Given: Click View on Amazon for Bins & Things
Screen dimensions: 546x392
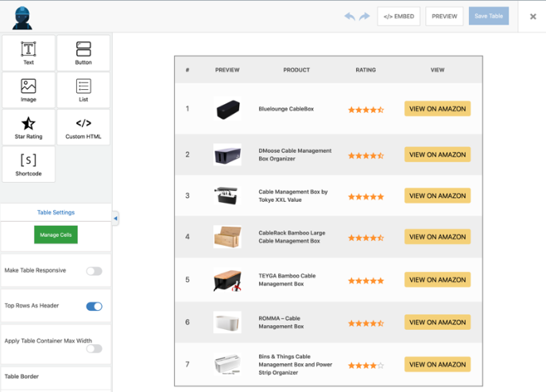Looking at the screenshot, I should (x=437, y=364).
